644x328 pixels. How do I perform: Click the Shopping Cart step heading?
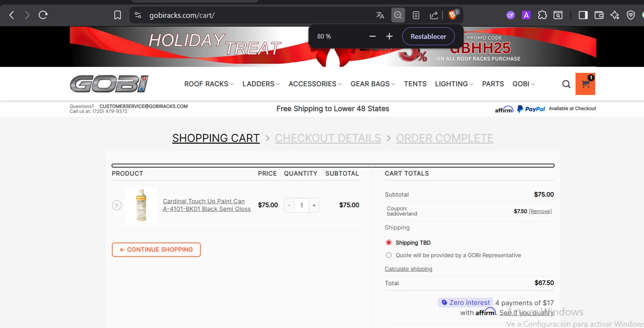tap(216, 138)
